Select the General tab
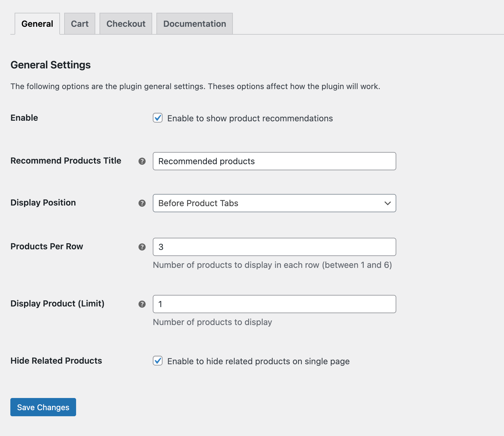Screen dimensions: 504x436 click(37, 23)
